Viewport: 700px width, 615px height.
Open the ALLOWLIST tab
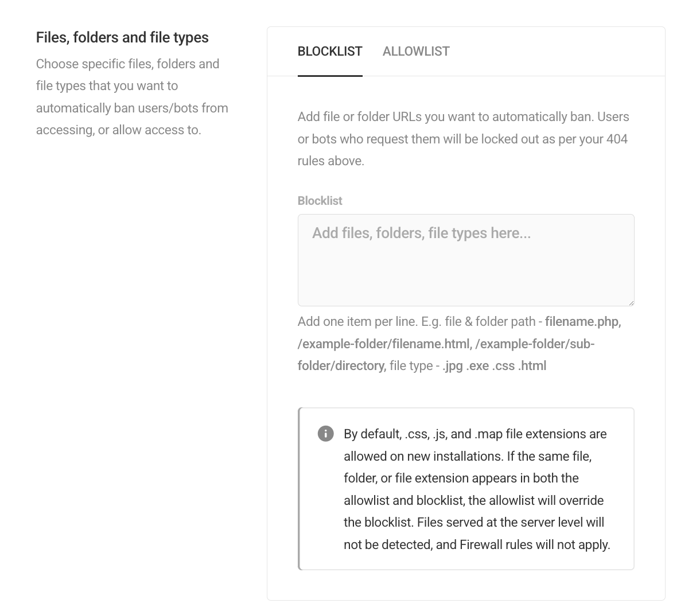(x=415, y=52)
